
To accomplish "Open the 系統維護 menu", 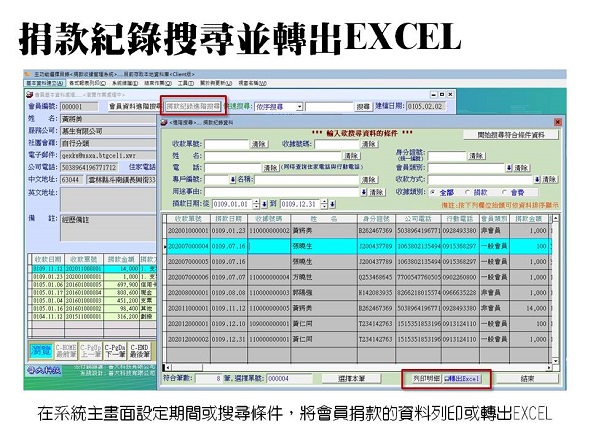I will pyautogui.click(x=125, y=83).
